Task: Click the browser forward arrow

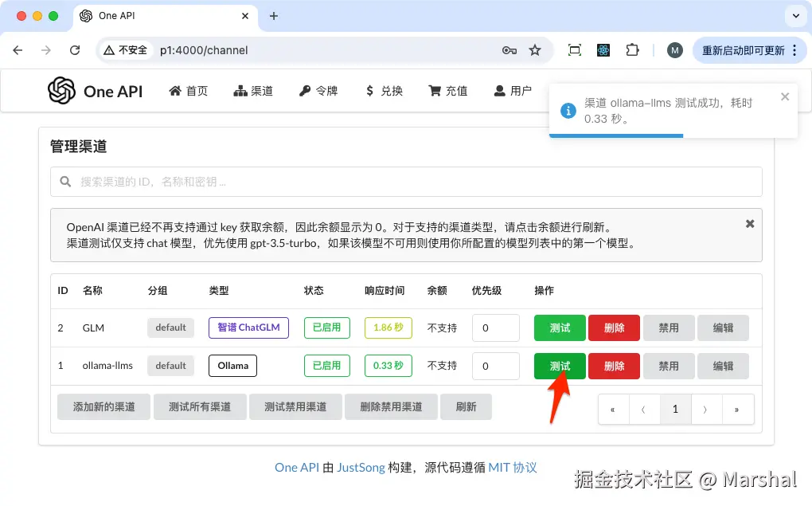Action: [46, 50]
